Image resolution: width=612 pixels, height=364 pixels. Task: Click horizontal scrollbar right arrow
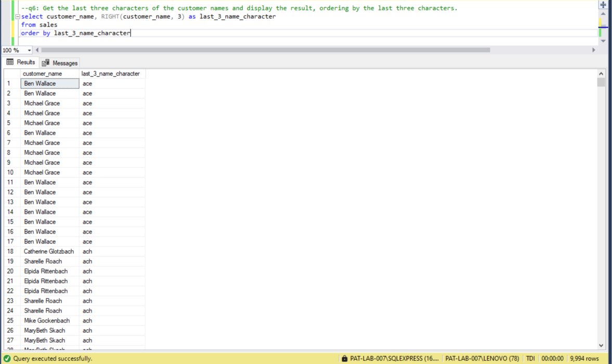click(x=594, y=50)
